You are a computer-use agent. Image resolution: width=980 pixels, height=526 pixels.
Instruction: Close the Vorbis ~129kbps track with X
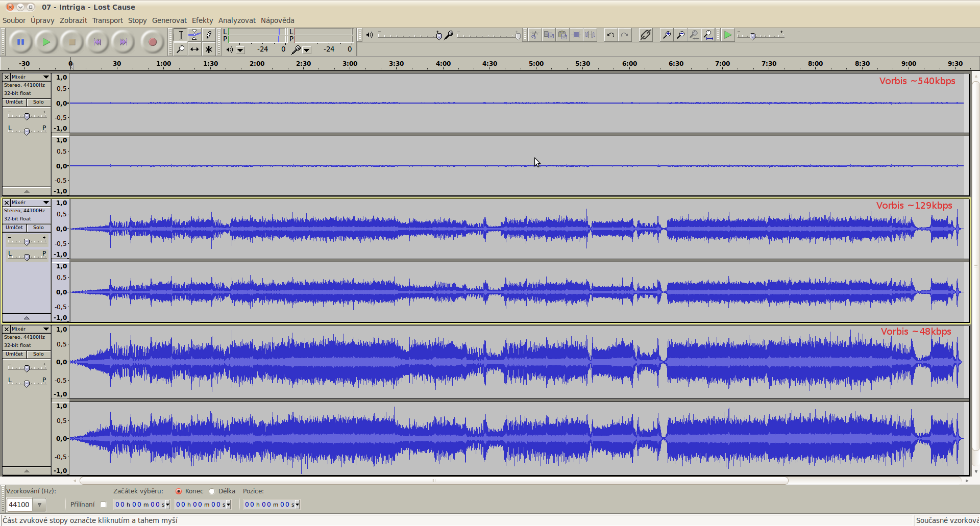7,203
